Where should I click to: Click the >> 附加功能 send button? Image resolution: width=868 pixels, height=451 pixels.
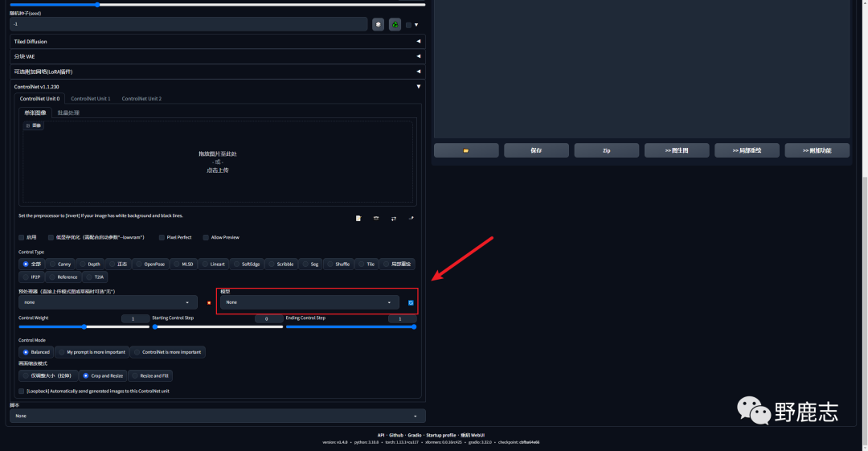[x=817, y=150]
